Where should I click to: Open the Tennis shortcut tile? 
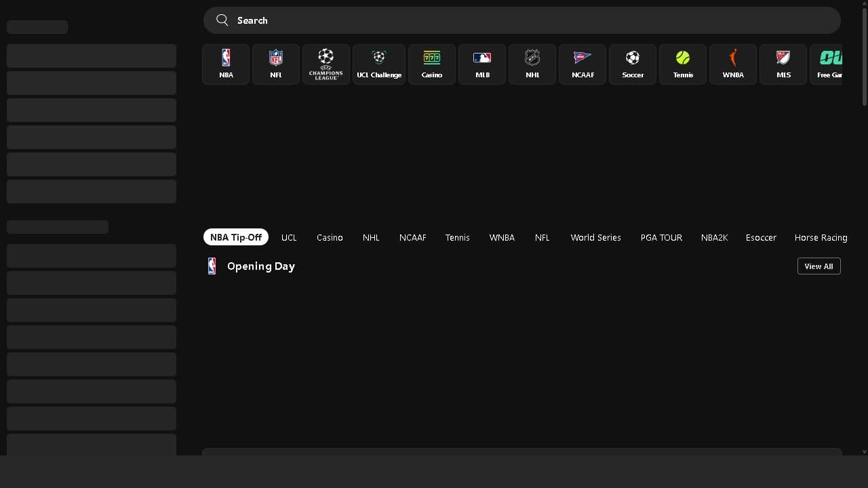[683, 64]
